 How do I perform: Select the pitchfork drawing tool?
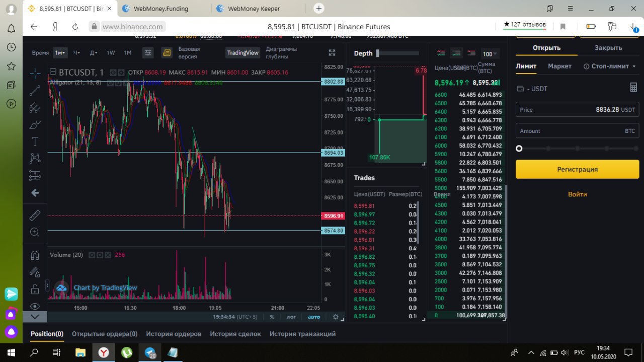point(35,107)
